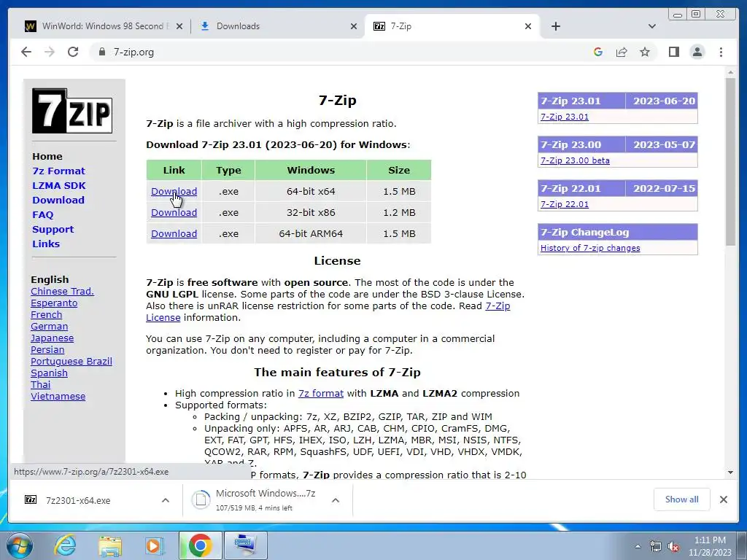
Task: Download the 64-bit x64 installer
Action: [x=174, y=192]
